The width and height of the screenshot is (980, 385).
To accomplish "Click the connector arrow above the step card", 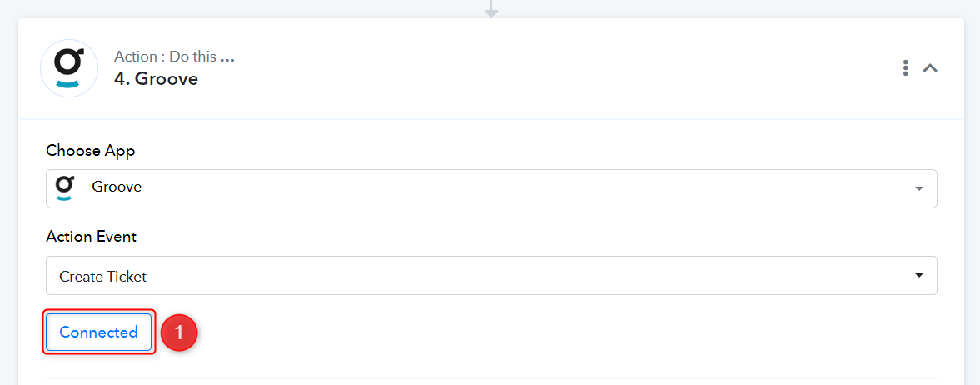I will click(x=491, y=9).
